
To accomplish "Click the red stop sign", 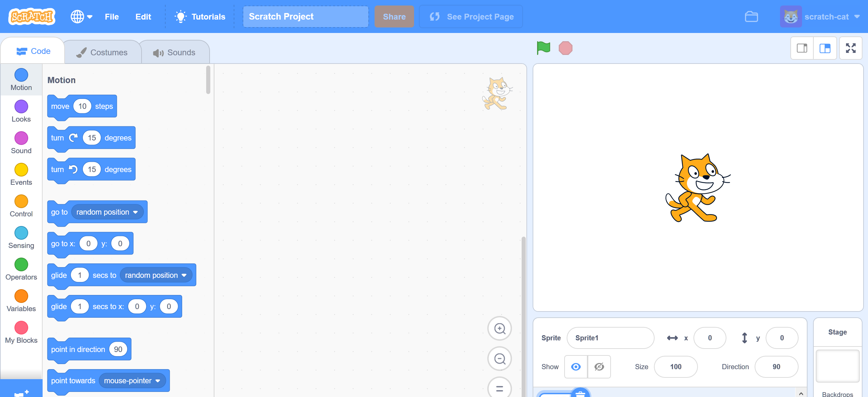I will coord(565,48).
